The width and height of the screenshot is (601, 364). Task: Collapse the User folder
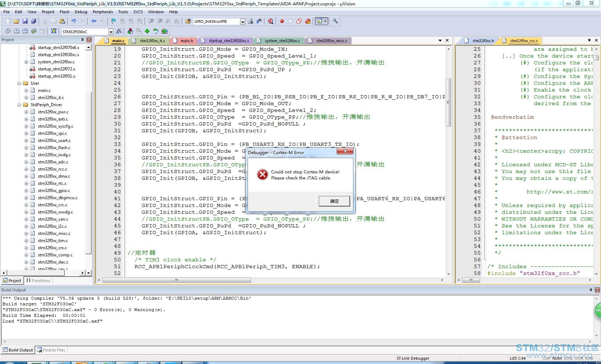pos(19,83)
